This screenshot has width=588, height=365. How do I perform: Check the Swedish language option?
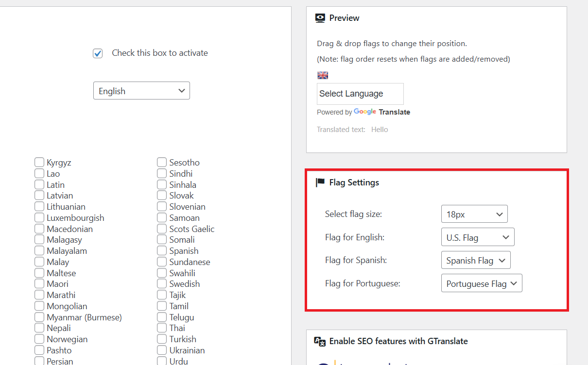162,284
